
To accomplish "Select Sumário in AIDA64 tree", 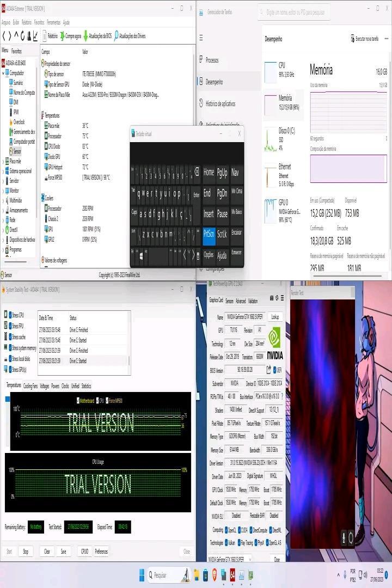I will (17, 83).
